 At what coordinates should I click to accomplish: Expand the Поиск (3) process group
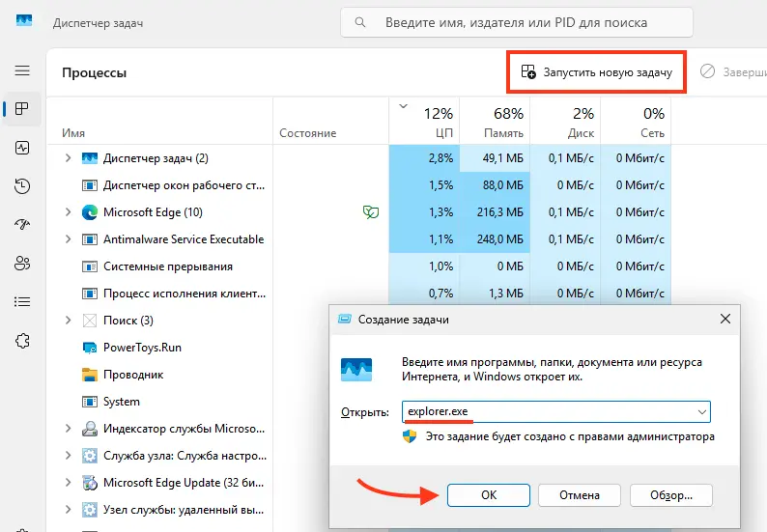68,321
